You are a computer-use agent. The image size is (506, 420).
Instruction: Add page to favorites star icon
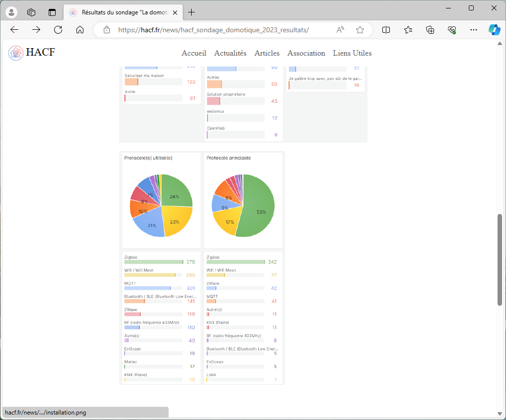point(360,30)
